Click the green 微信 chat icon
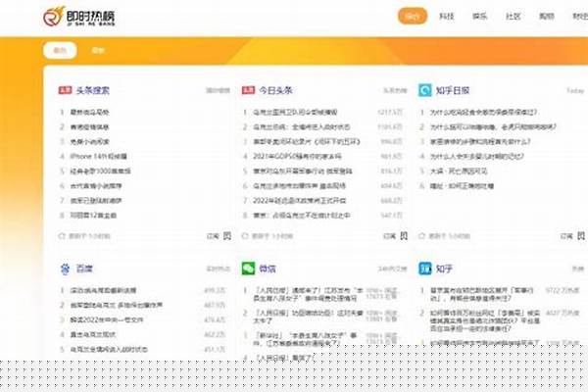This screenshot has height=392, width=588. (248, 269)
